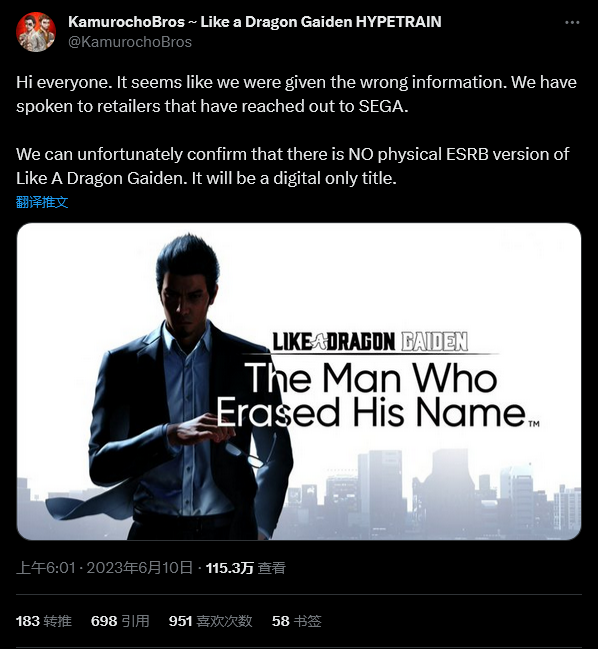598x649 pixels.
Task: Click 翻译推文 to translate the tweet
Action: (42, 202)
